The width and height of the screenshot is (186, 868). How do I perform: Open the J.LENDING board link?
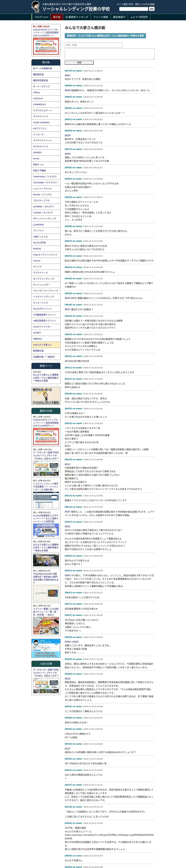point(46,225)
